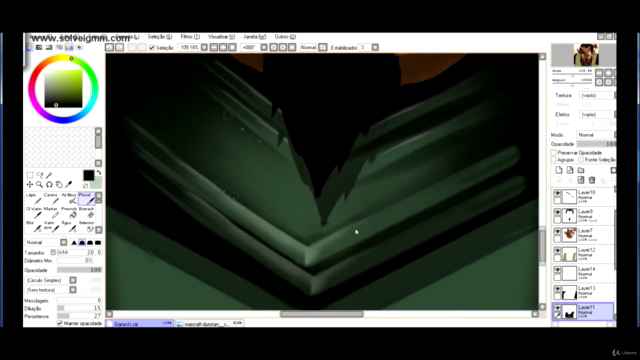Image resolution: width=640 pixels, height=360 pixels.
Task: Open the zoom percentage dropdown in toolbar
Action: click(204, 47)
